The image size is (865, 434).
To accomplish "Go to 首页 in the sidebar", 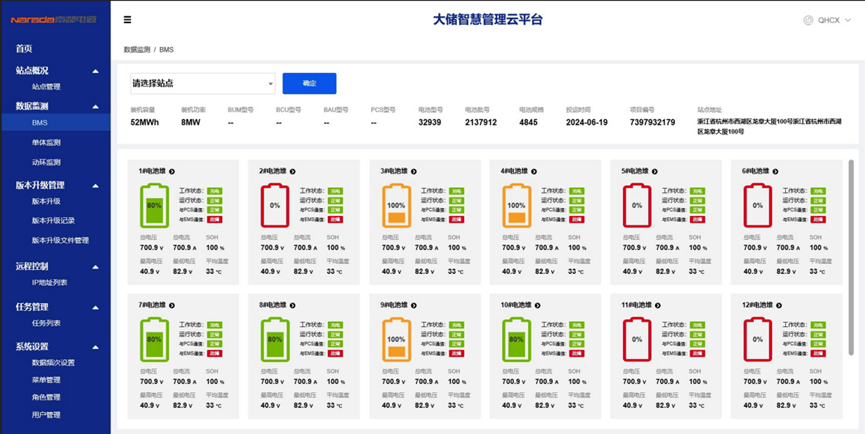I will click(x=24, y=49).
